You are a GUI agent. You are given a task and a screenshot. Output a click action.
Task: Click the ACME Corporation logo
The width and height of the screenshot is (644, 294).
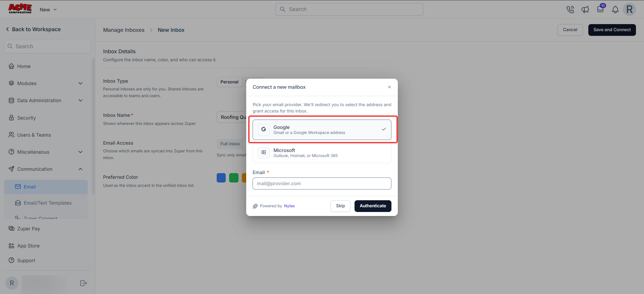(x=20, y=9)
